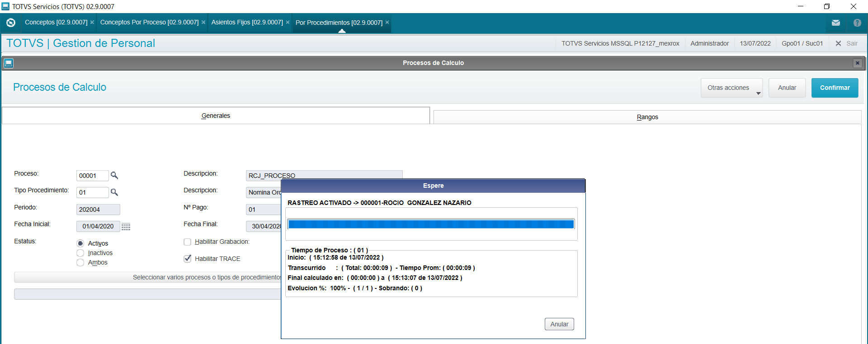Open calendar picker beside Fecha Inicial
This screenshot has width=868, height=344.
(x=126, y=227)
